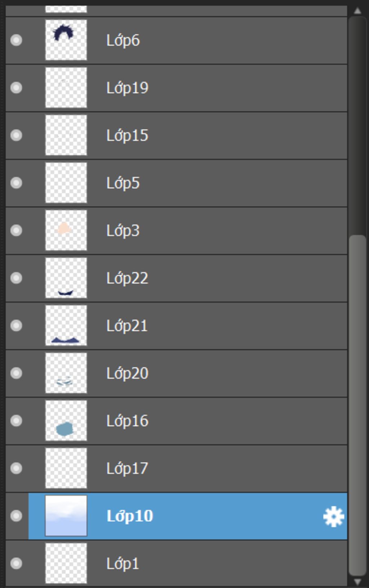Click the Lớp3 skin-colored thumbnail
The image size is (369, 588).
click(x=66, y=230)
